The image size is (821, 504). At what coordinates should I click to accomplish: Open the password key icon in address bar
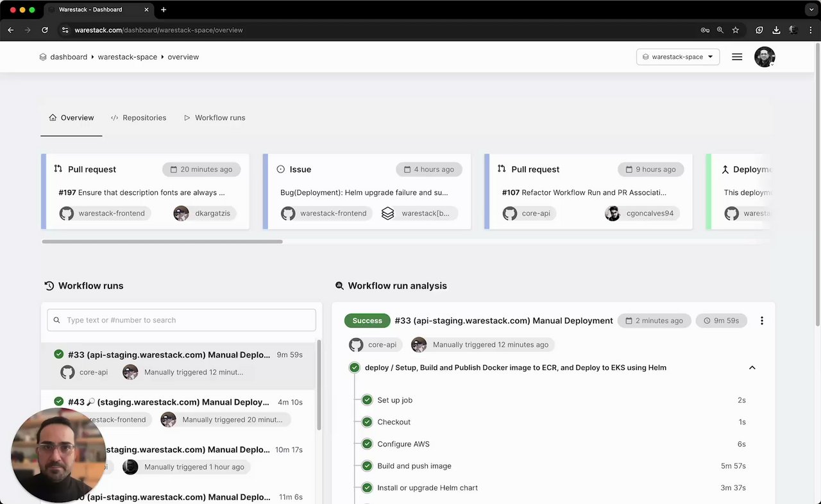705,30
